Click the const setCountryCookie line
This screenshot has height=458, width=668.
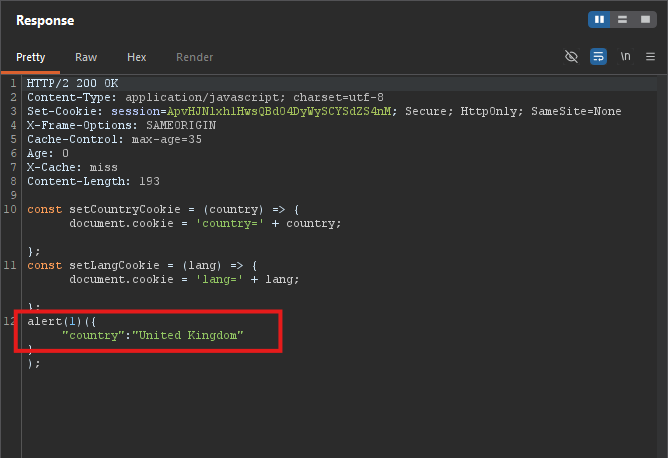(164, 210)
